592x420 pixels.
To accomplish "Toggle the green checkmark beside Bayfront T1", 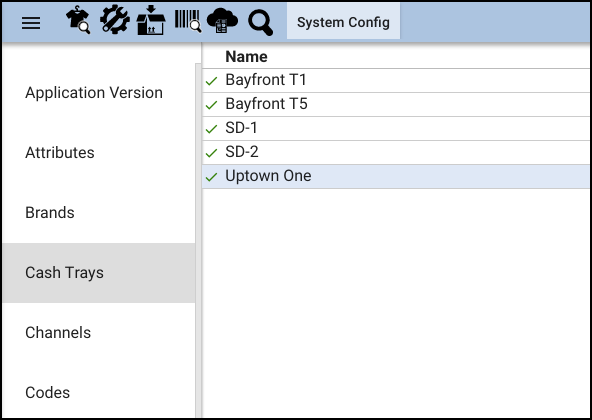I will pyautogui.click(x=211, y=81).
